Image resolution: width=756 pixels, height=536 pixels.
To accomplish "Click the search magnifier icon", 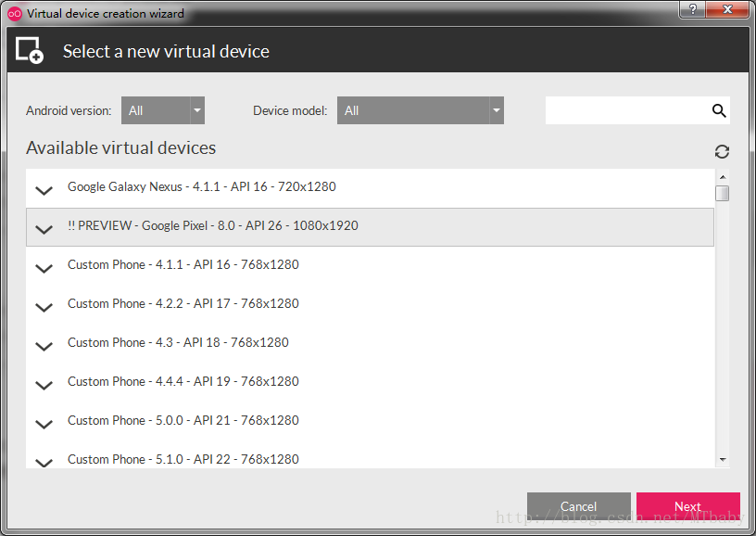I will 719,110.
